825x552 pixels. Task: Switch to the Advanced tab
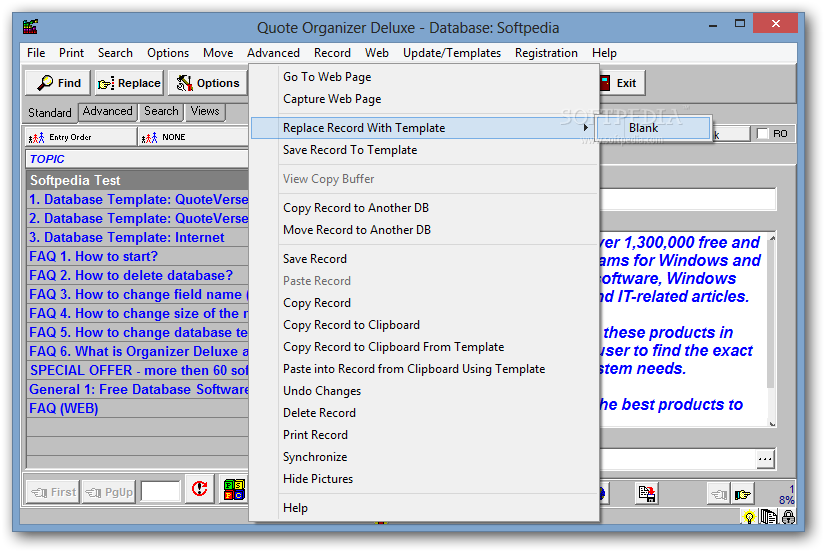107,112
